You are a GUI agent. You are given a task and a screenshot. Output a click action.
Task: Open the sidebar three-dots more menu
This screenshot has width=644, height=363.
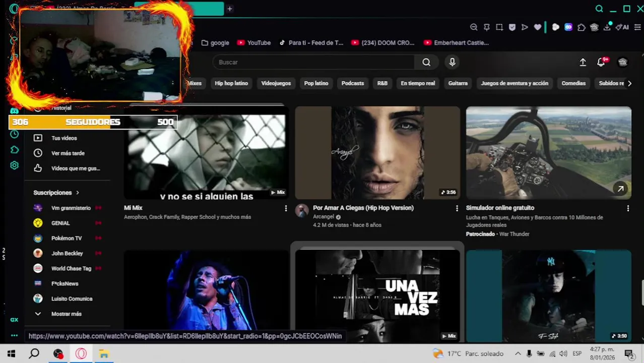[x=14, y=335]
